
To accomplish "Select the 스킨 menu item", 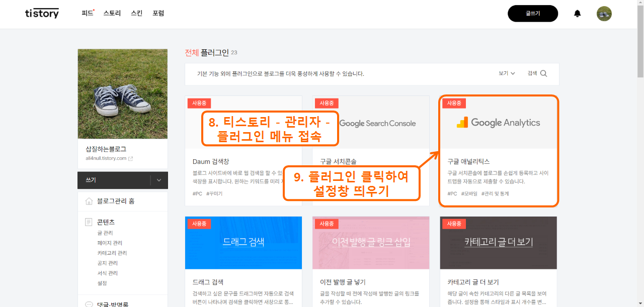I will 136,13.
